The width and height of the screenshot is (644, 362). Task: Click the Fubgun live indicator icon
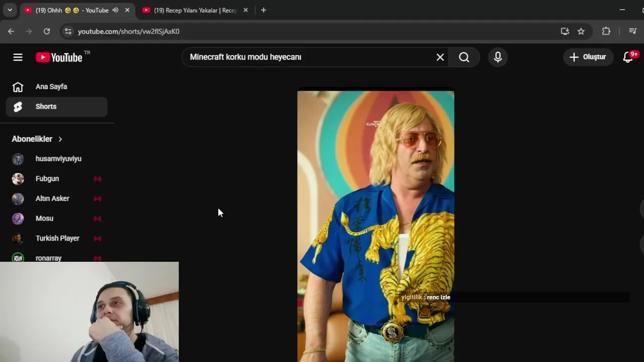(x=98, y=179)
